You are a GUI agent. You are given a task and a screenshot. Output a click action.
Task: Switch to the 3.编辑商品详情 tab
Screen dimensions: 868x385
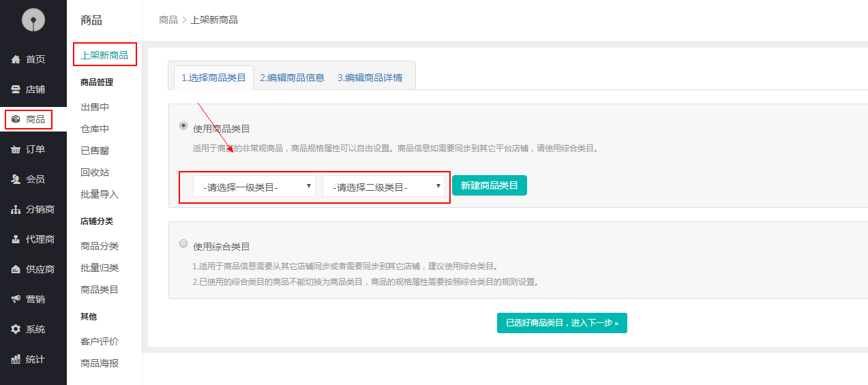370,78
